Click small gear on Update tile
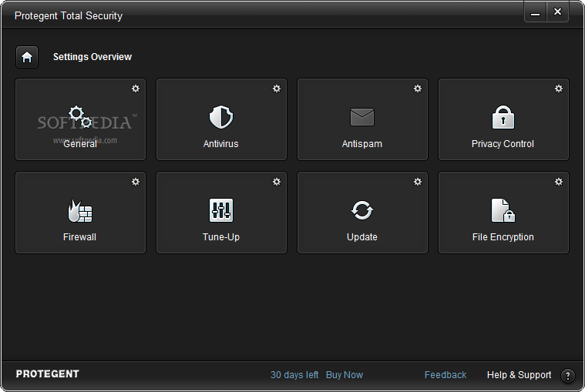Screen dimensions: 585x392 point(418,182)
